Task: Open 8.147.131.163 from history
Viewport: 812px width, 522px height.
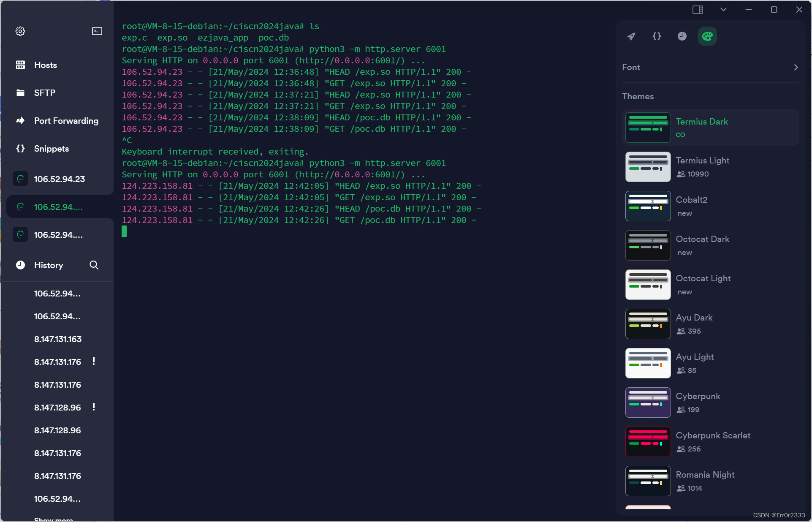Action: tap(58, 339)
